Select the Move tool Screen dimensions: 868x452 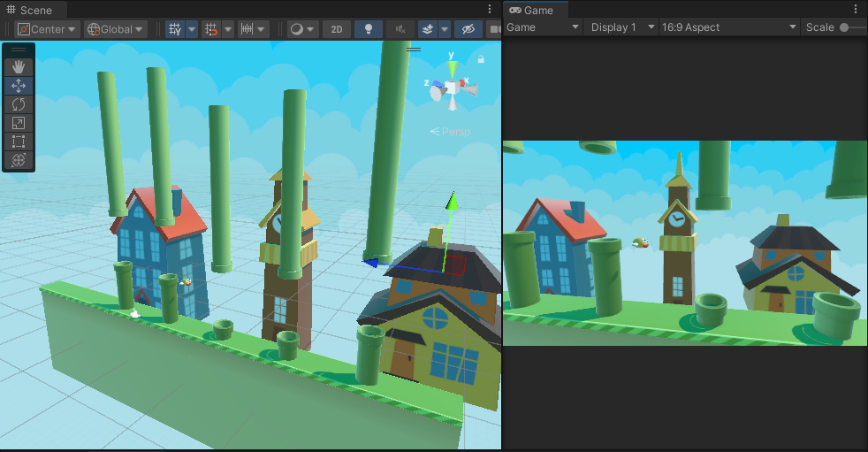click(19, 86)
